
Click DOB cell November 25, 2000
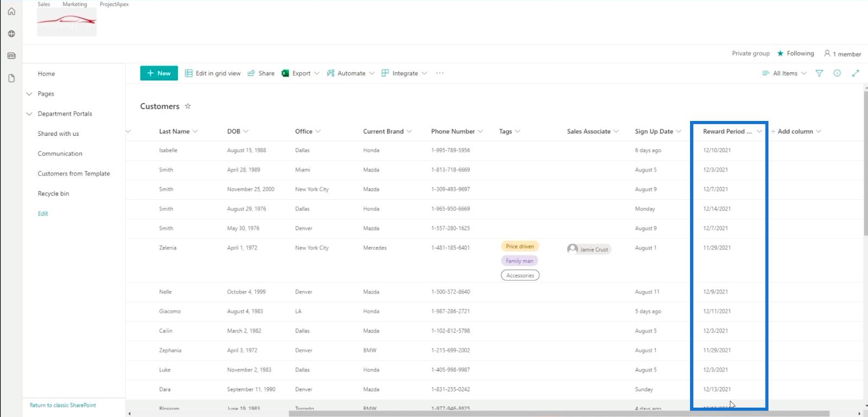[x=251, y=189]
